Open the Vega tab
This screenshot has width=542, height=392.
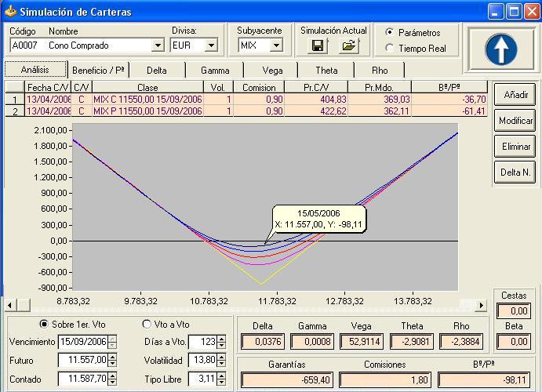(272, 70)
